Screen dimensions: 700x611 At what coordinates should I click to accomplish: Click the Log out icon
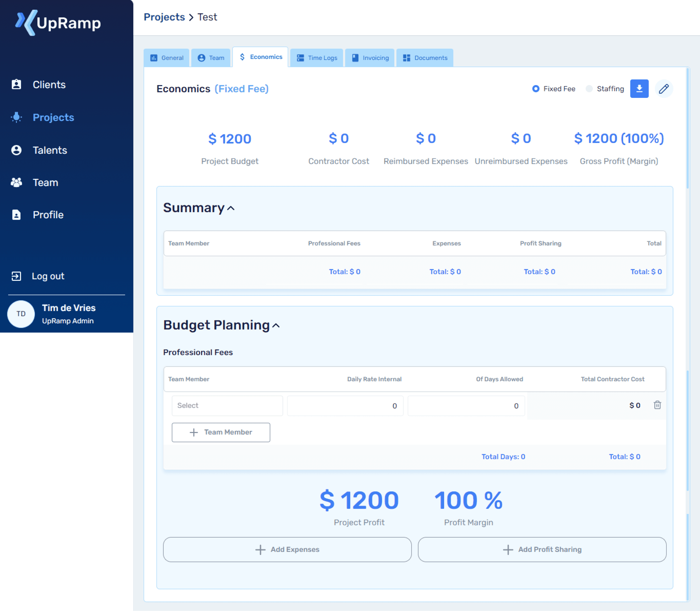tap(16, 276)
